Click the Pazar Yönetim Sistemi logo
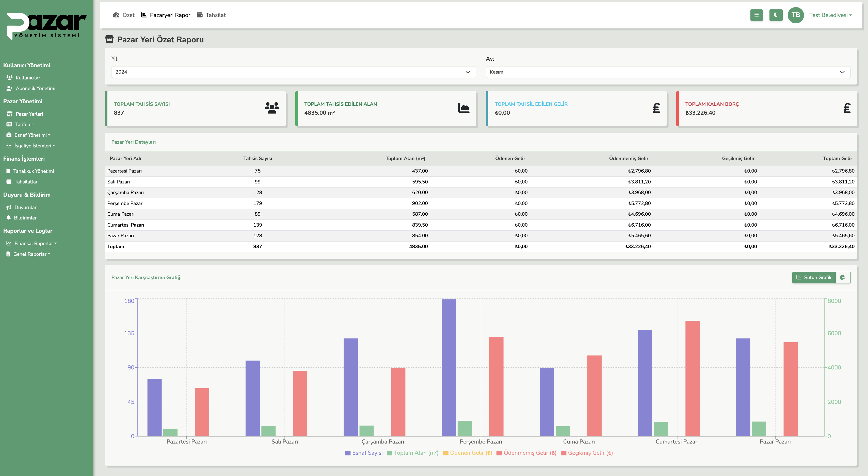 click(46, 26)
